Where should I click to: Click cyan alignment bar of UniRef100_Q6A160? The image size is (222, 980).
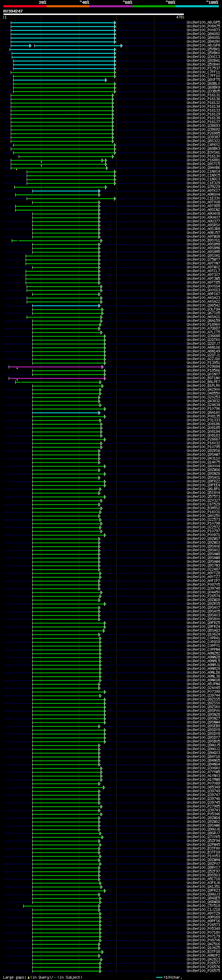pyautogui.click(x=66, y=412)
